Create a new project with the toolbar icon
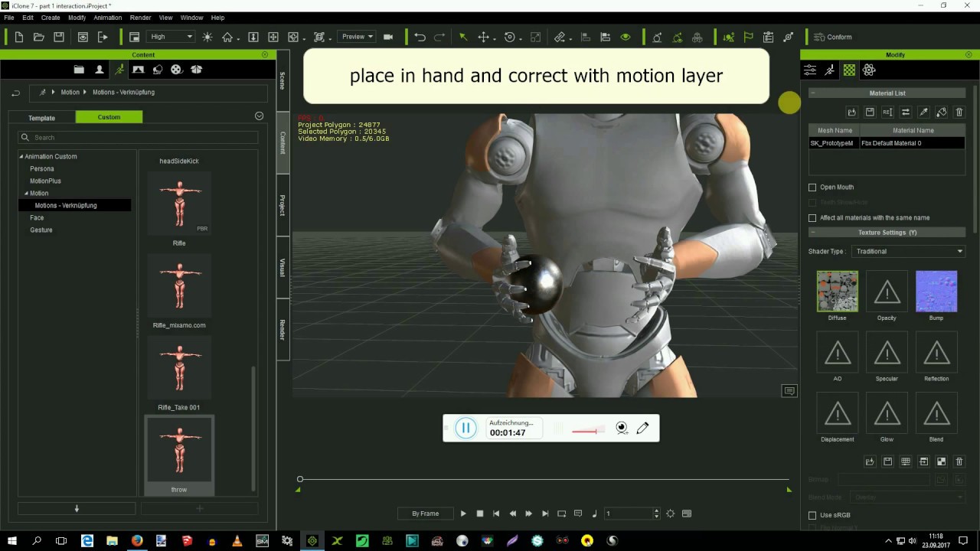980x551 pixels. pos(18,37)
